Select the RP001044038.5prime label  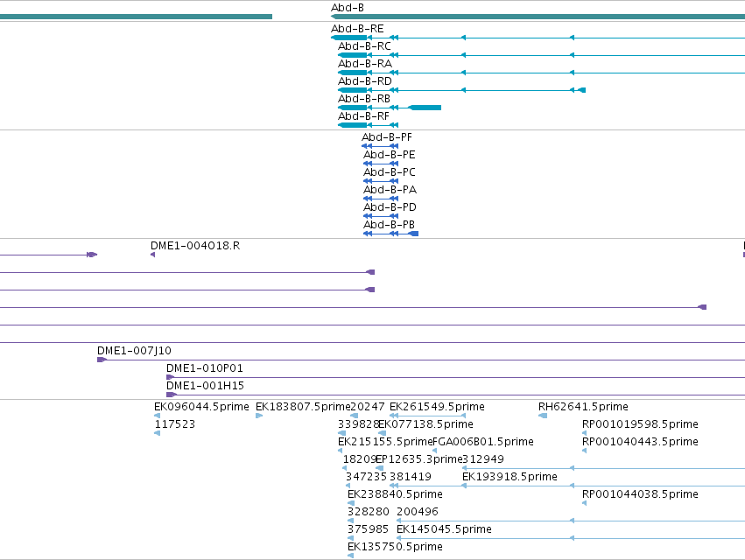pyautogui.click(x=640, y=494)
